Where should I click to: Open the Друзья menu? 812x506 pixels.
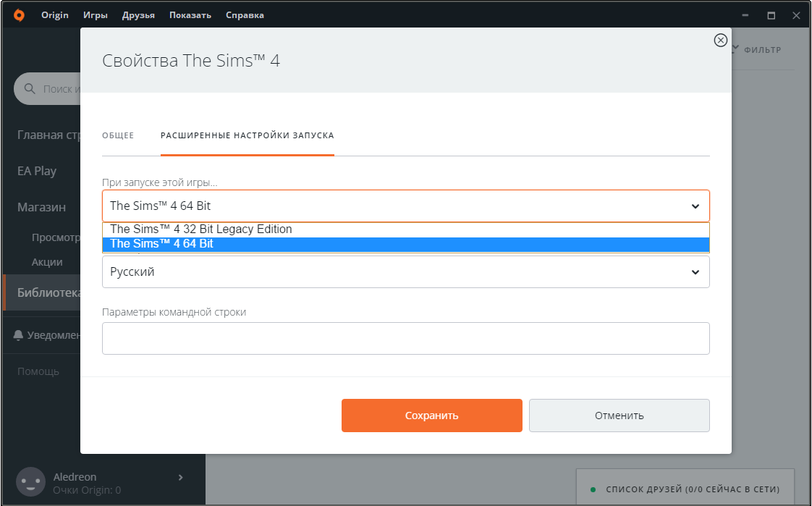coord(138,15)
